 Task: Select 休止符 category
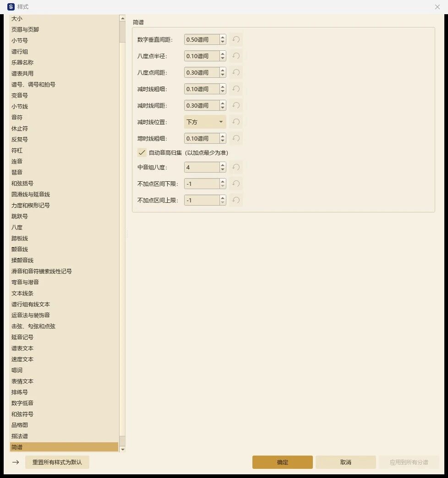pos(64,128)
